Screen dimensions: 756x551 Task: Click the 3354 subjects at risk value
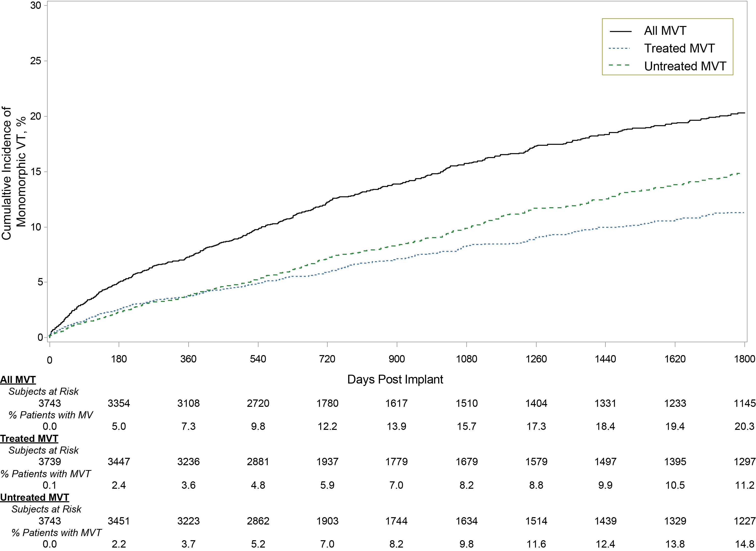pyautogui.click(x=119, y=404)
